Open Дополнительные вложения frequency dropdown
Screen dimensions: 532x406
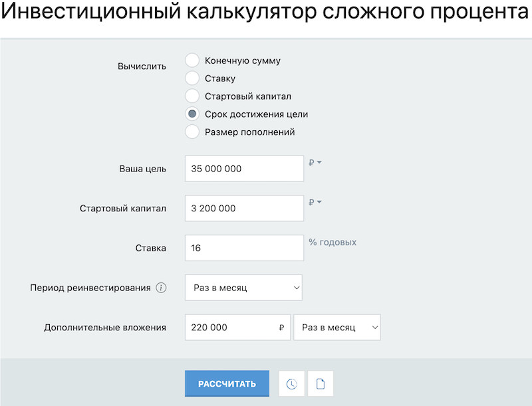pos(337,328)
